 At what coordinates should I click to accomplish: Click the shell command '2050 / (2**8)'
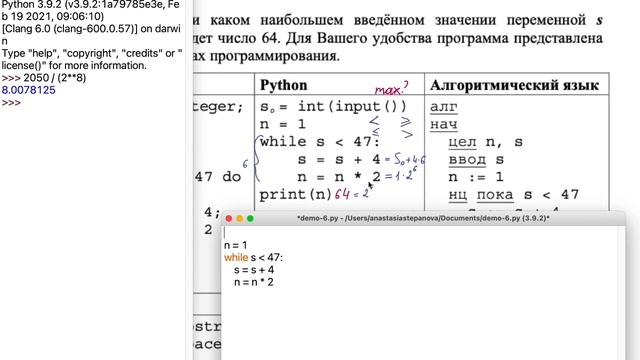55,78
